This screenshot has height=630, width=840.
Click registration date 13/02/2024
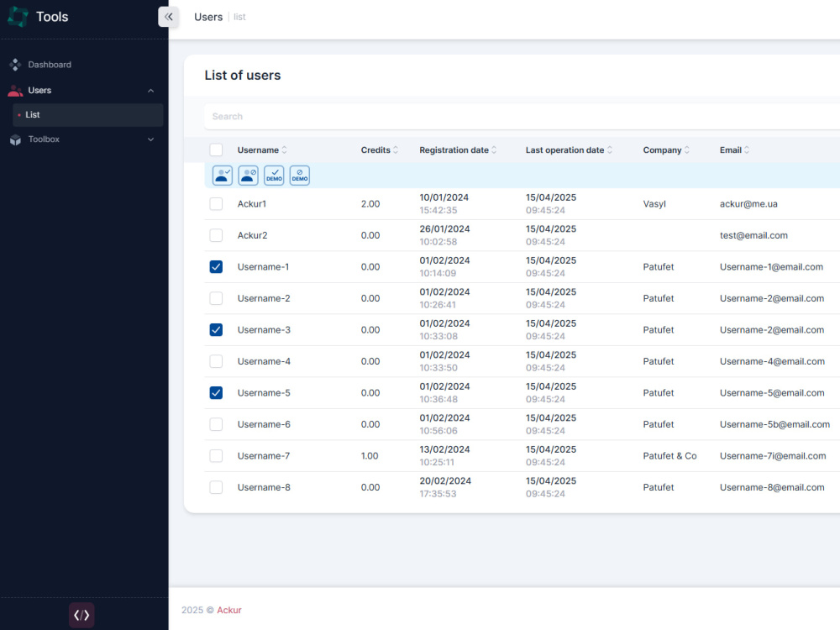click(444, 449)
